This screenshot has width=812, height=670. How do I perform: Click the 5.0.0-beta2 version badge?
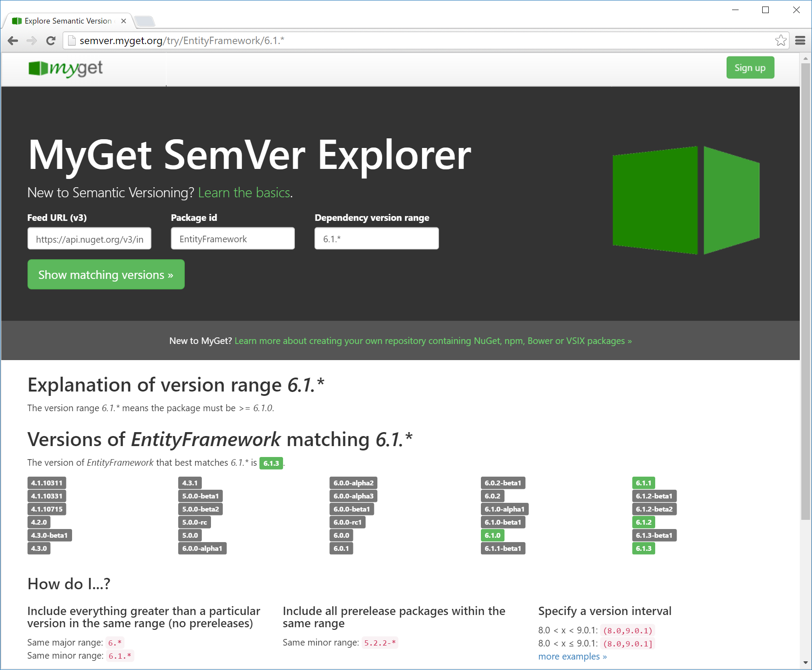coord(200,509)
